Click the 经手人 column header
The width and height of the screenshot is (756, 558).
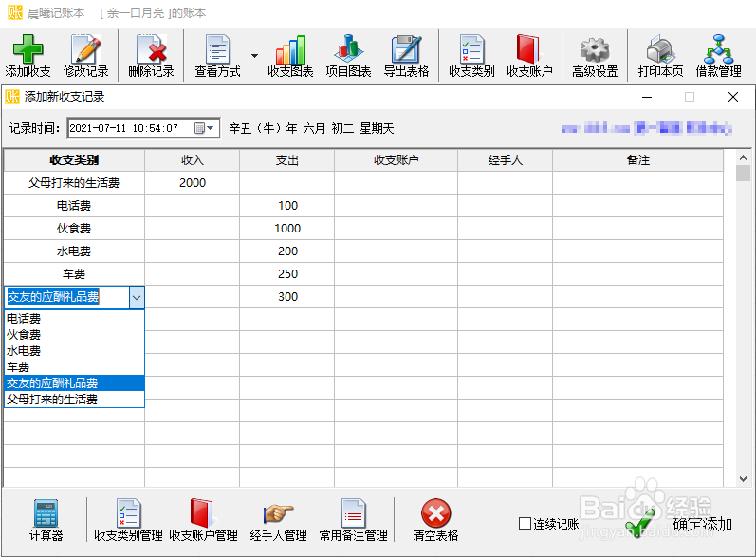(x=505, y=160)
